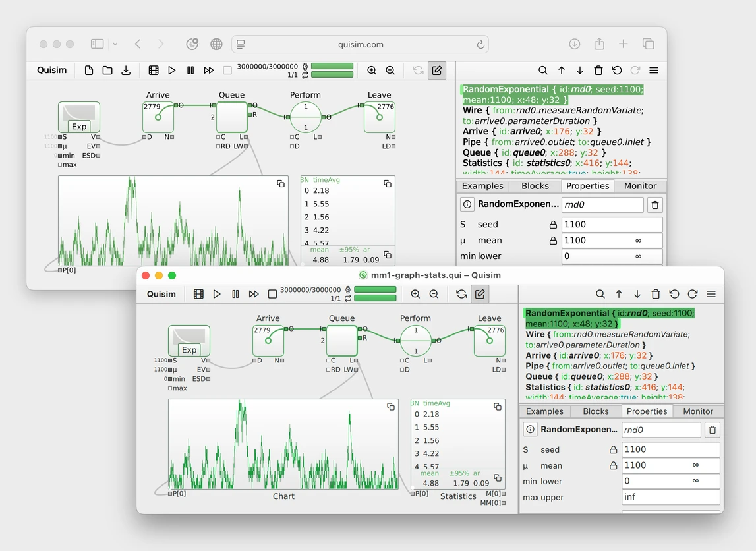Zoom in the canvas in Safari window

[372, 71]
